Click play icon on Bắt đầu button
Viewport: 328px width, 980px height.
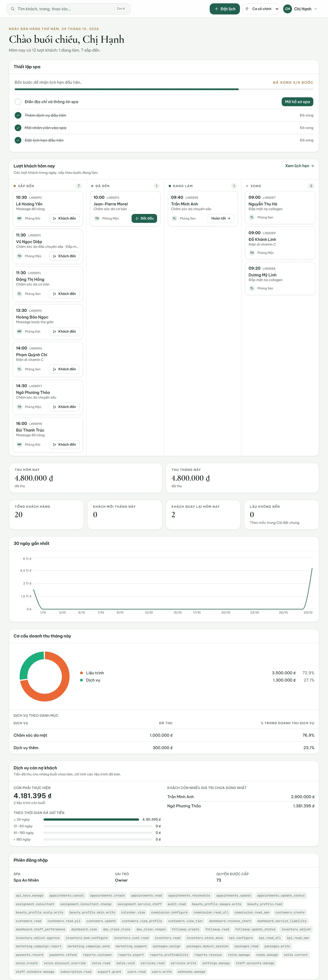coord(137,218)
